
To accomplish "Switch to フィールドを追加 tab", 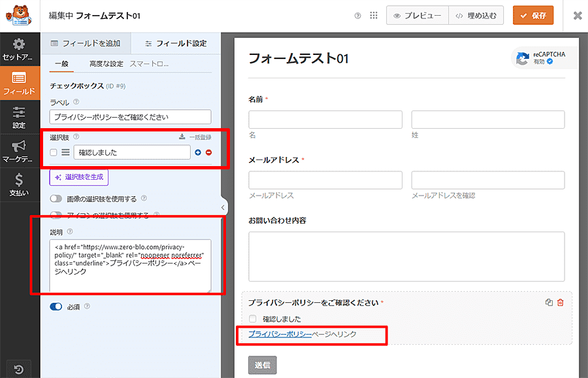I will [x=86, y=43].
